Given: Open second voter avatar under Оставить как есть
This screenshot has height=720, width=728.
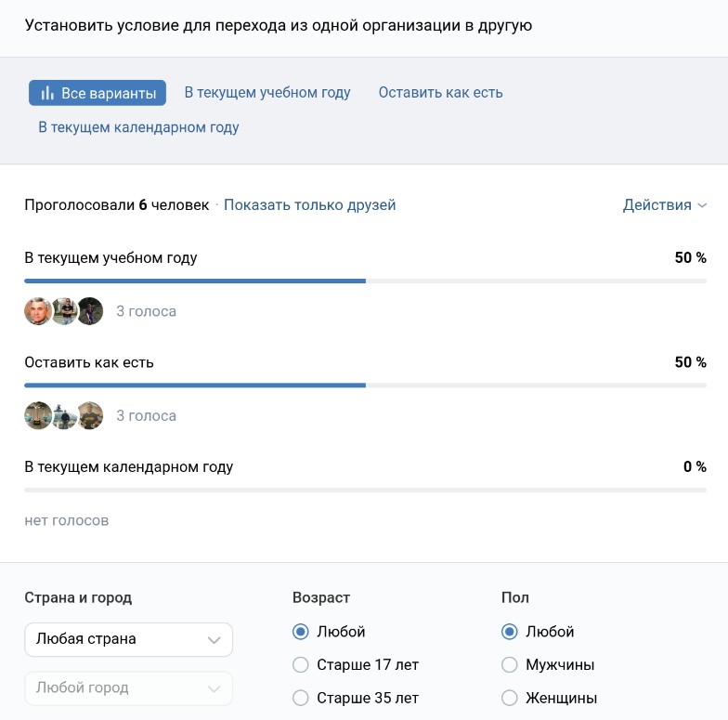Looking at the screenshot, I should [64, 415].
